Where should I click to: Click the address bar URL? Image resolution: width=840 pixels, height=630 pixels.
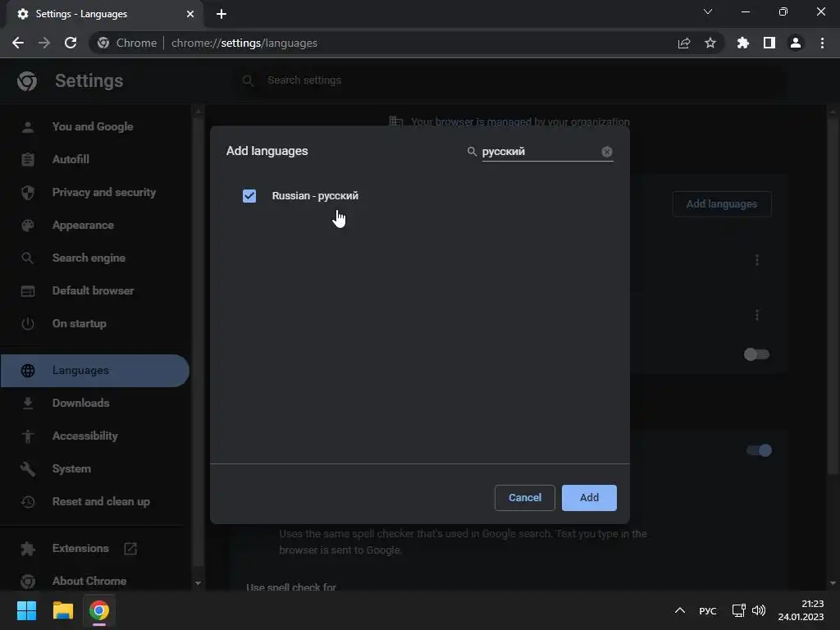[x=244, y=43]
